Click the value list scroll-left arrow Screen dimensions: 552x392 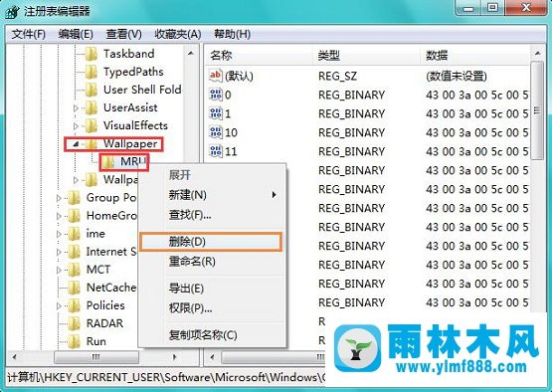coord(212,357)
